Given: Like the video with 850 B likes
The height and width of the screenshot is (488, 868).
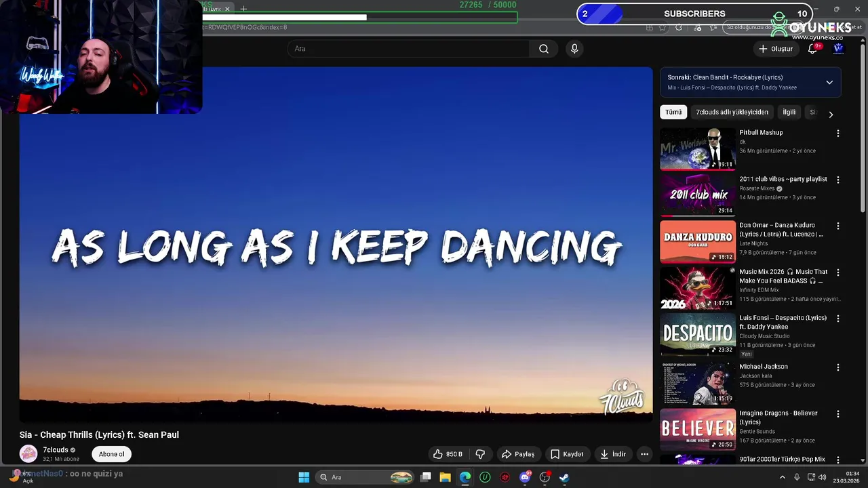Looking at the screenshot, I should pos(448,454).
